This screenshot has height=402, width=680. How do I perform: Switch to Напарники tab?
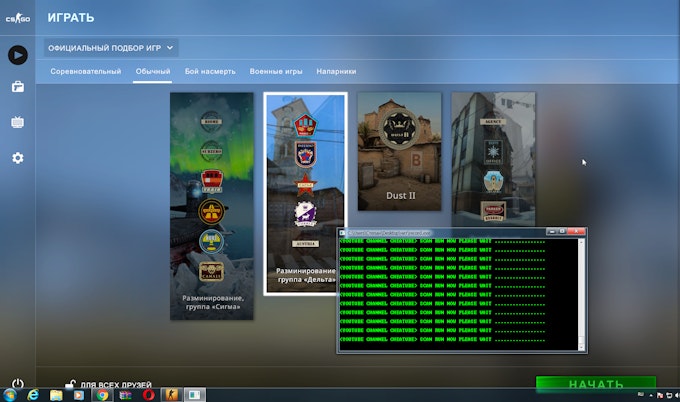(x=336, y=72)
